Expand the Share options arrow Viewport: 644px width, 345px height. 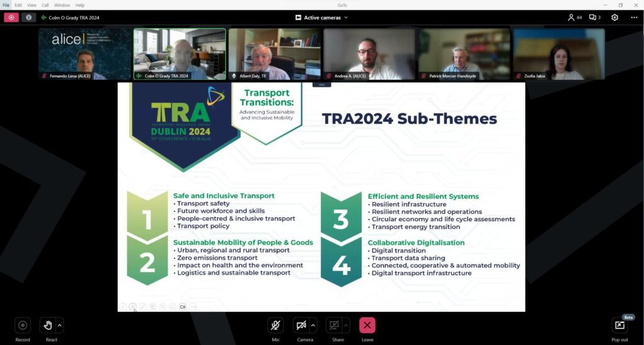coord(346,326)
